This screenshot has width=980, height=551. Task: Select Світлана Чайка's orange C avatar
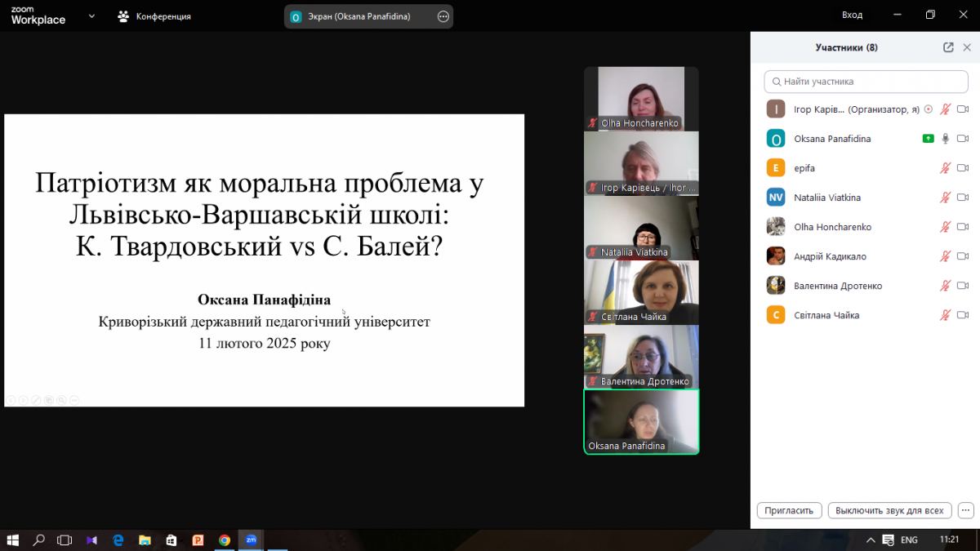[776, 315]
